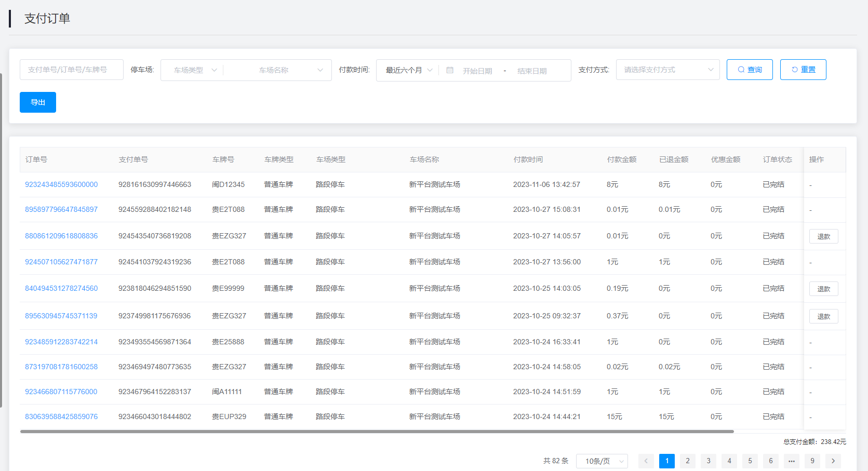Open the 10条/页 page size selector

pyautogui.click(x=602, y=461)
